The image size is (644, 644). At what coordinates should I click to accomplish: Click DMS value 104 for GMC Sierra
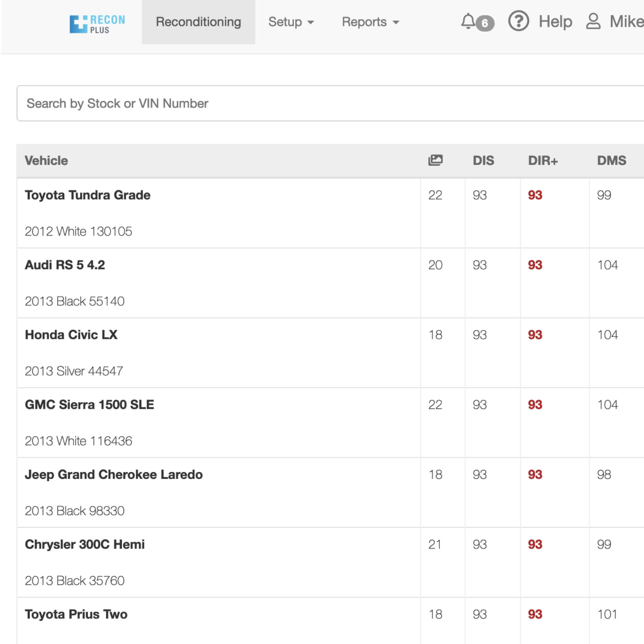pos(607,405)
